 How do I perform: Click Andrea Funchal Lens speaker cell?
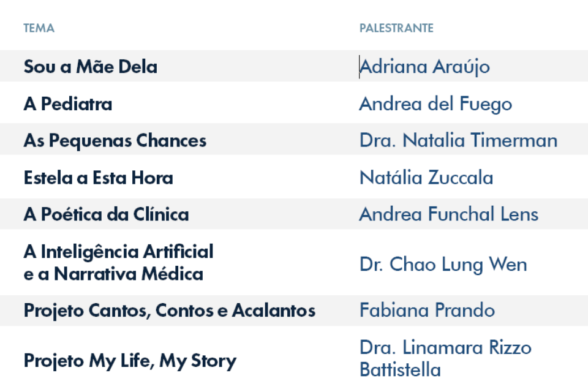coord(449,214)
